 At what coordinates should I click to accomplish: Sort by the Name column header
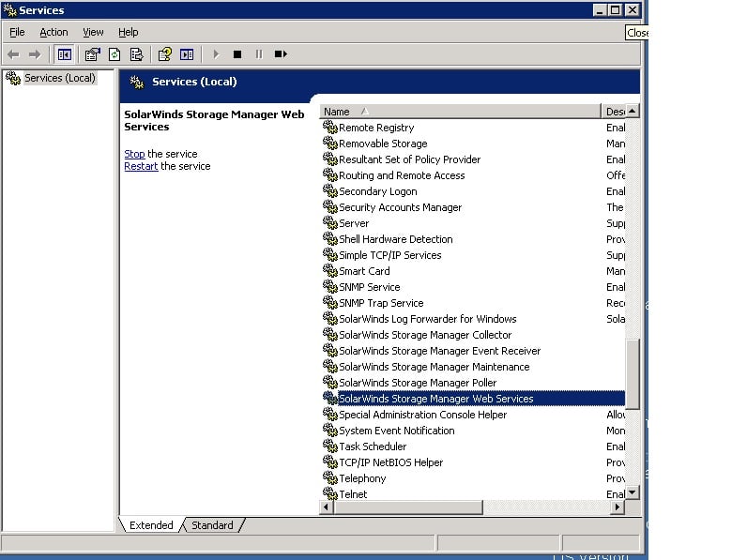[x=460, y=112]
